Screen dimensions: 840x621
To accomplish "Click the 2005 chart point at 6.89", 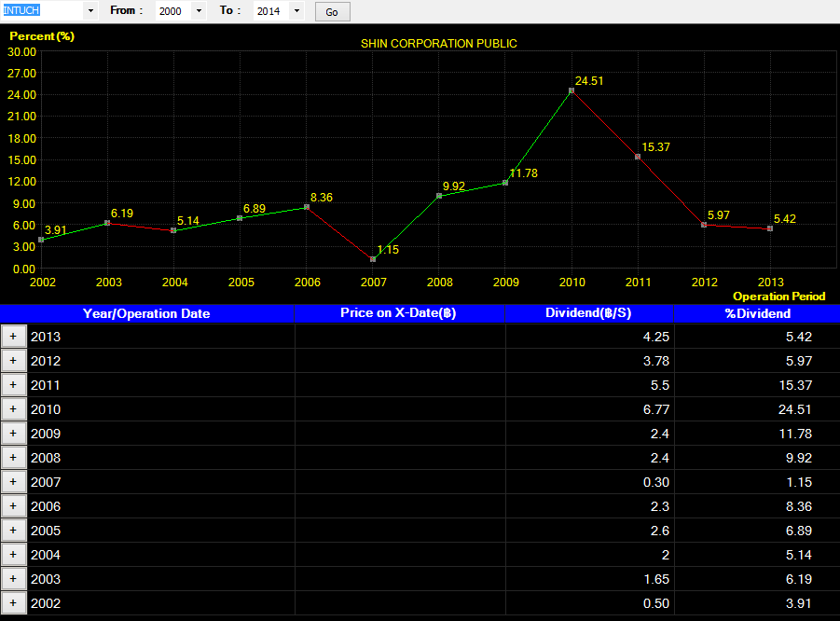I will click(x=240, y=218).
